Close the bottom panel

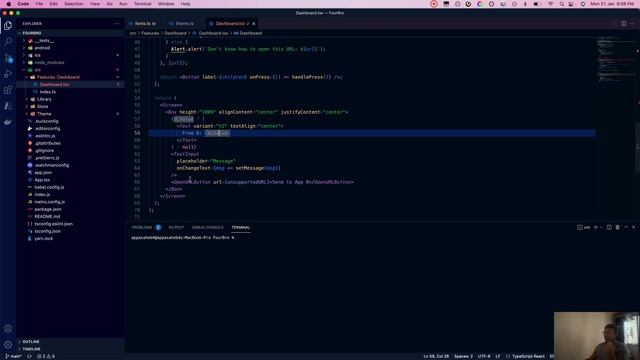(634, 227)
